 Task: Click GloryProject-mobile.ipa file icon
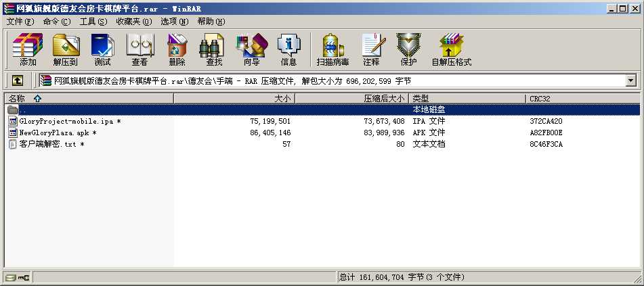[13, 122]
